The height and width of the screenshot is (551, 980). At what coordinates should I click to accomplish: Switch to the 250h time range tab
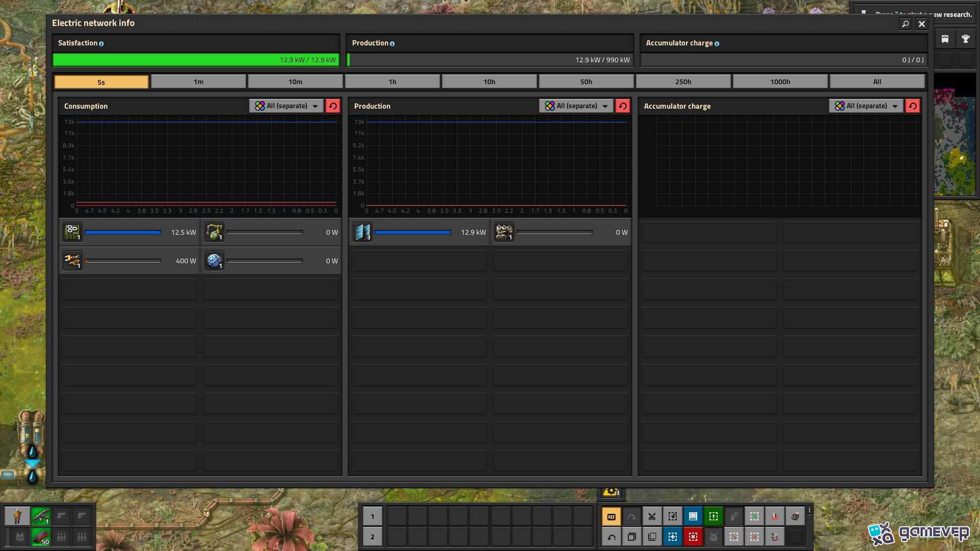click(x=683, y=82)
